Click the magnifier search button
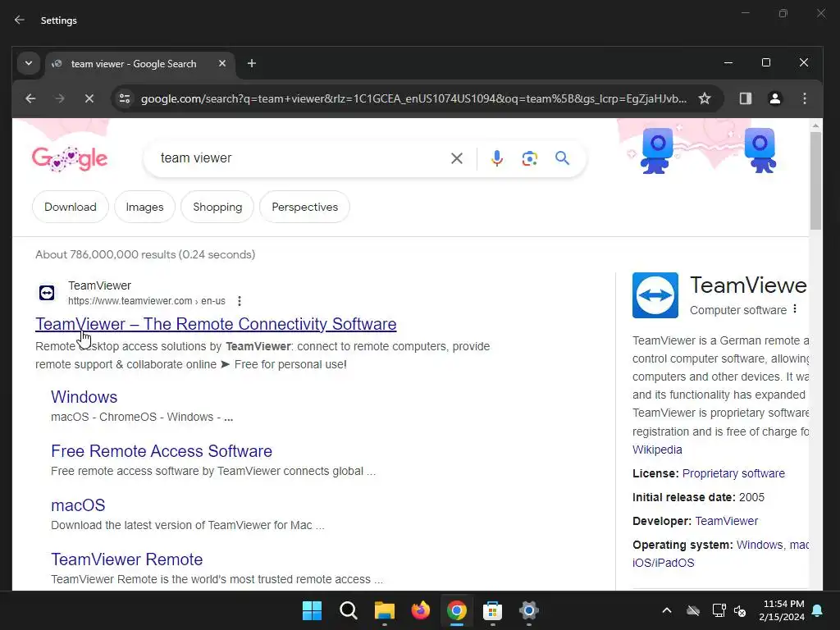The width and height of the screenshot is (840, 630). coord(562,158)
